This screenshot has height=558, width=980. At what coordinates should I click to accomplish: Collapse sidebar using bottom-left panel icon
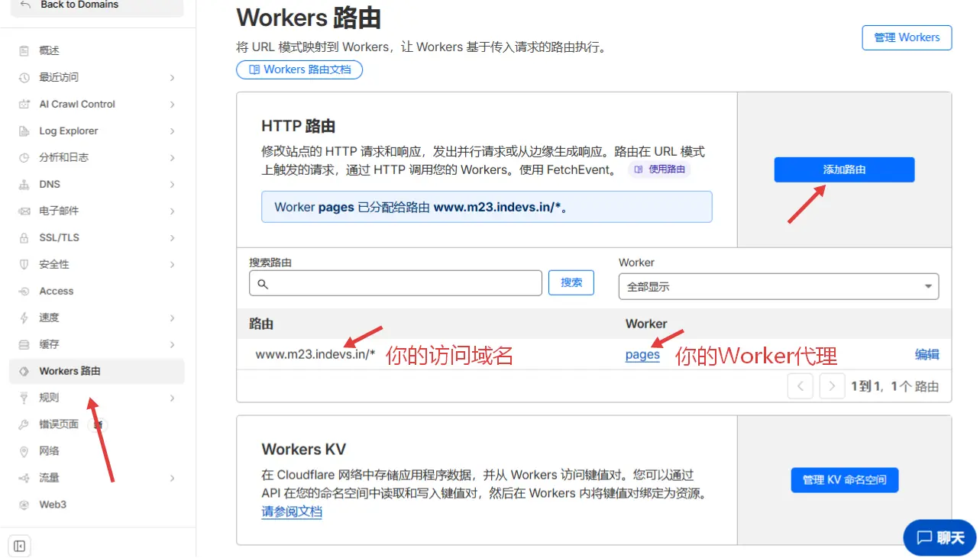coord(20,546)
